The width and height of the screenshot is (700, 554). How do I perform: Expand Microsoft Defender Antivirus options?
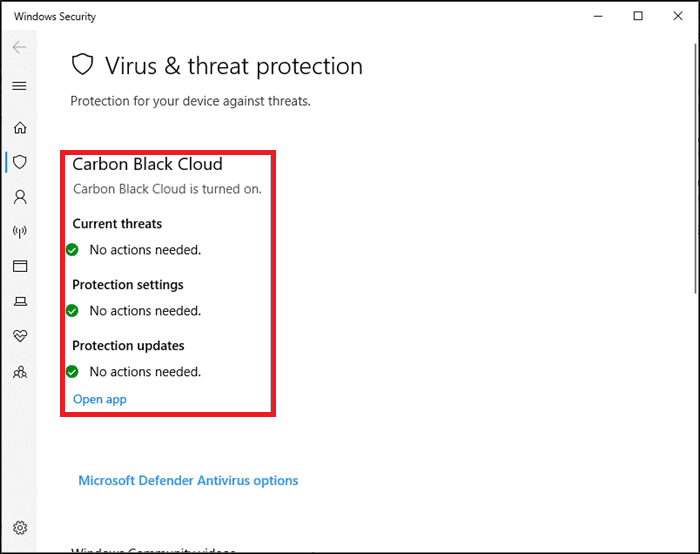click(x=188, y=481)
